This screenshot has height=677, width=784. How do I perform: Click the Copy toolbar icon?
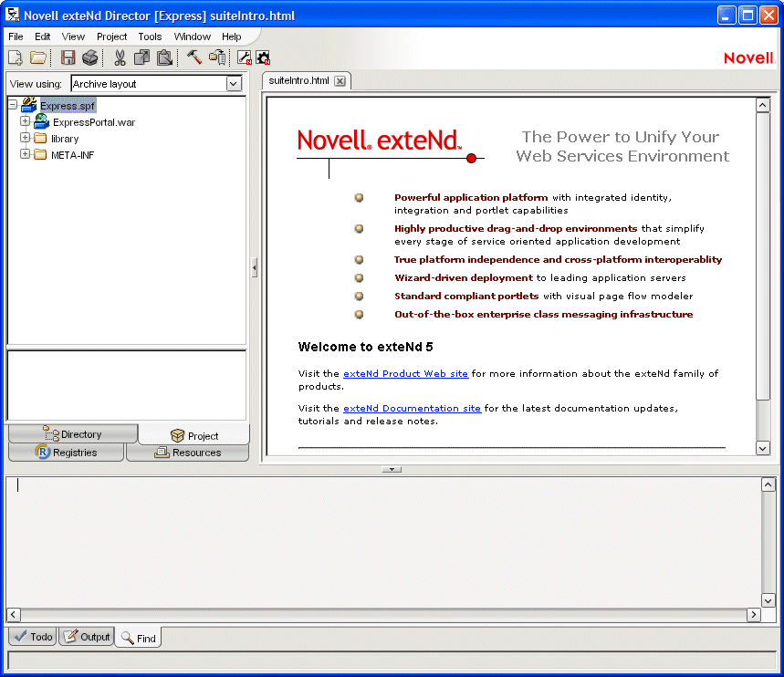click(x=142, y=57)
